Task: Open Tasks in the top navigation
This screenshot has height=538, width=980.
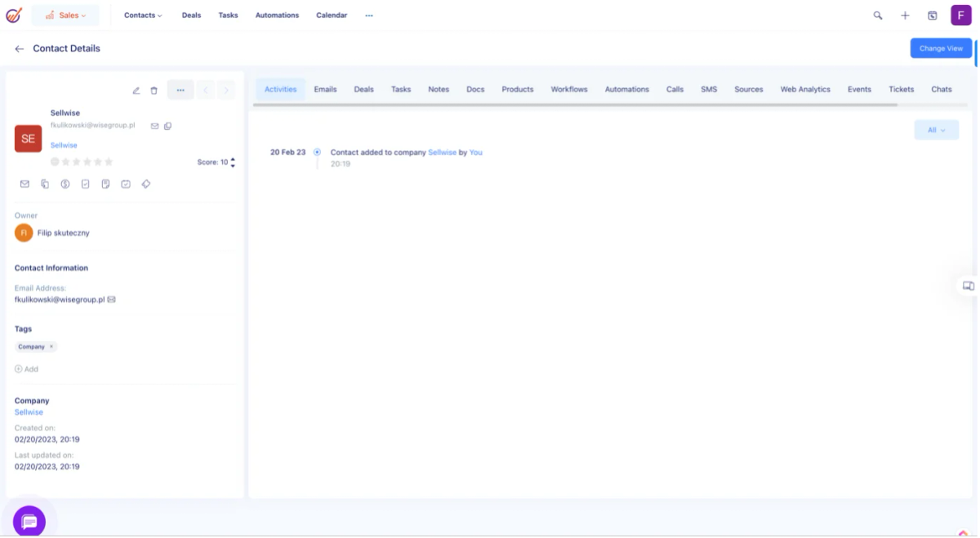Action: pos(229,16)
